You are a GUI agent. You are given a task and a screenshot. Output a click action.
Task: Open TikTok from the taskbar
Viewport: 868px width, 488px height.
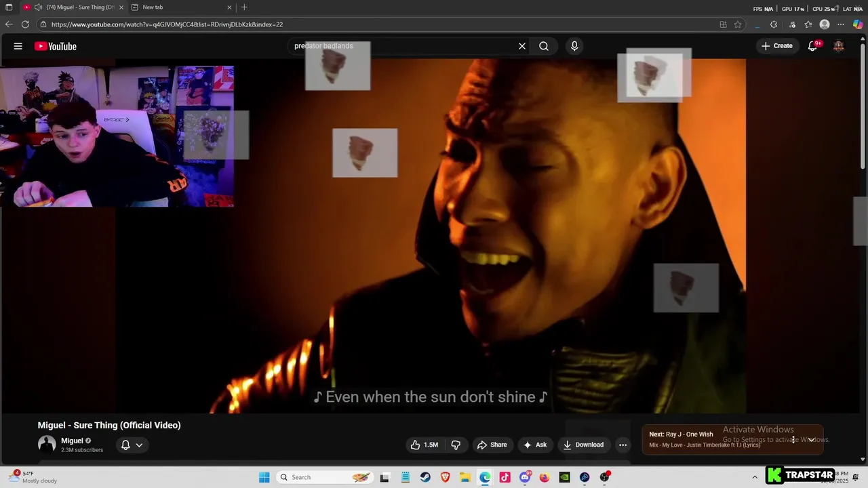[x=505, y=477]
